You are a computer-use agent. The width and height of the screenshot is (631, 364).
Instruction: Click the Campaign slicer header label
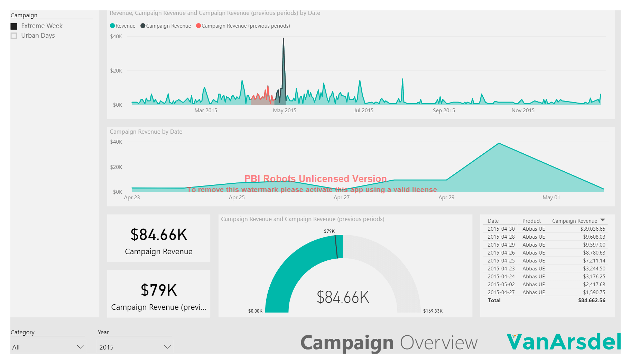pos(24,15)
